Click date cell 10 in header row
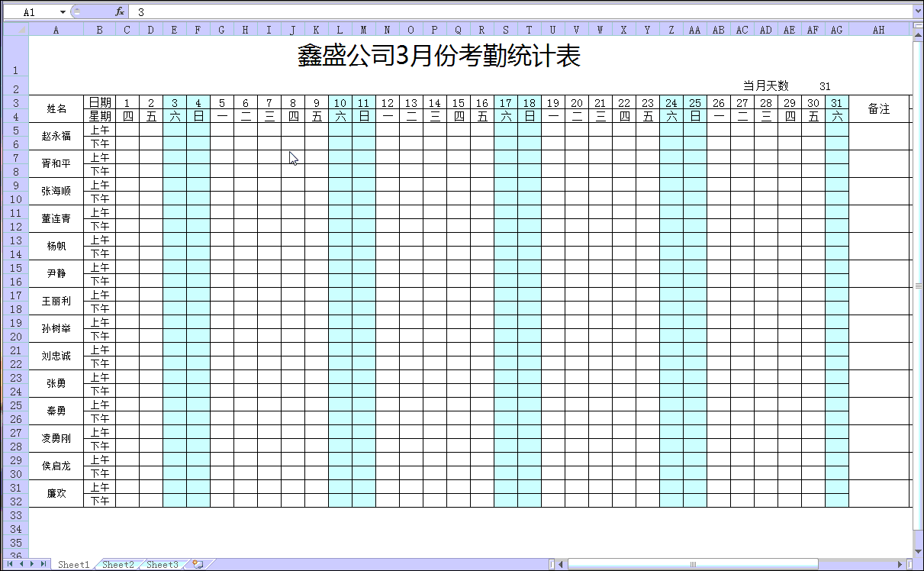Screen dimensions: 924x571 click(340, 102)
